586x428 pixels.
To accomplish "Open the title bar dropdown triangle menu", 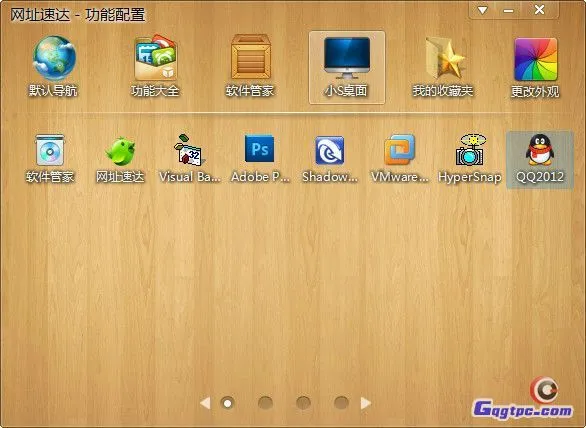I will 482,10.
